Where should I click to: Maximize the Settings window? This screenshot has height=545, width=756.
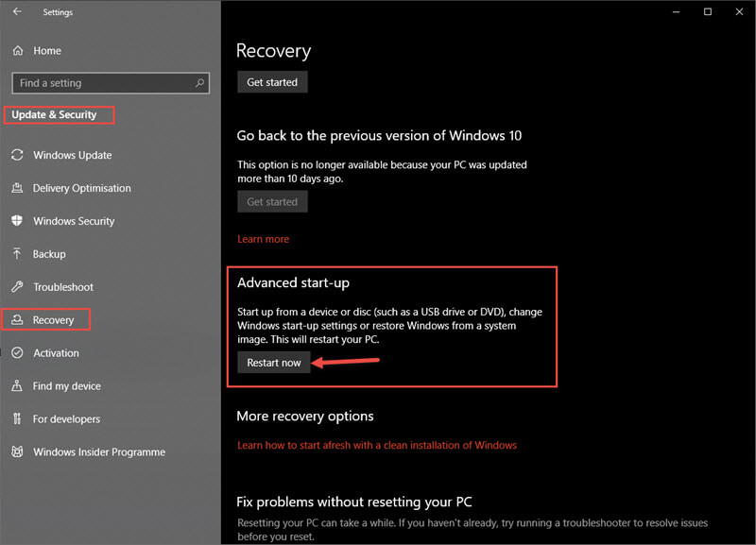coord(707,11)
